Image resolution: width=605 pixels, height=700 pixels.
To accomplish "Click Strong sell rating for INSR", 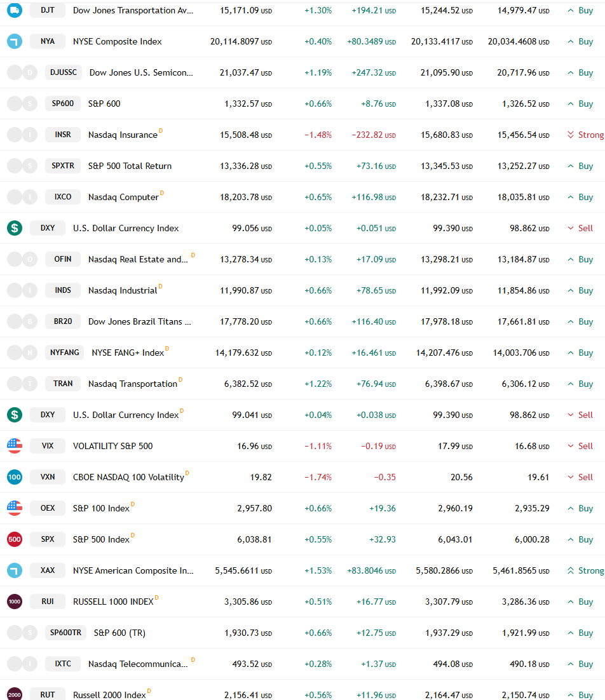I will (x=586, y=135).
